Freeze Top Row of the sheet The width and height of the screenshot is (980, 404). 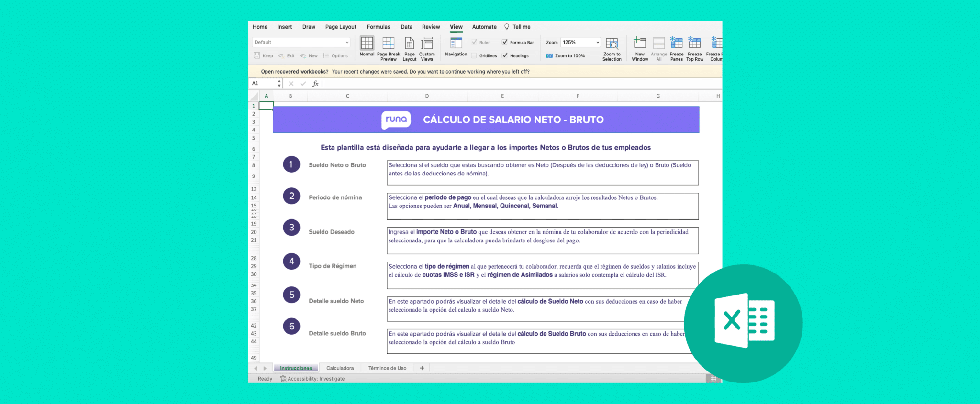coord(695,43)
